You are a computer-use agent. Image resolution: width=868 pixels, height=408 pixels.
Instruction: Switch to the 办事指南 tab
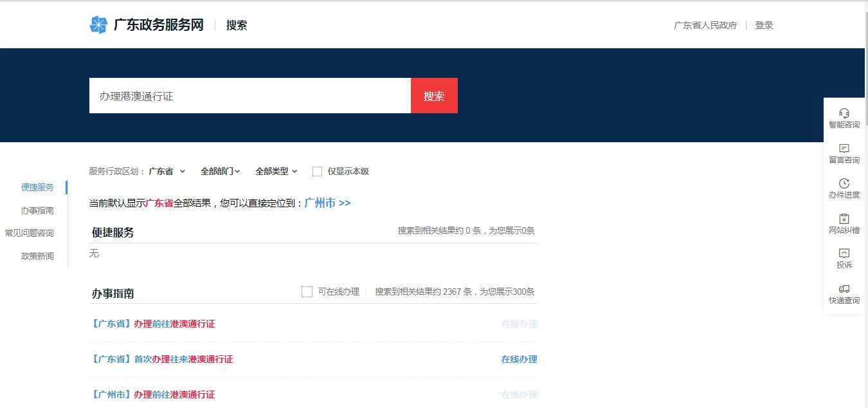click(x=39, y=210)
